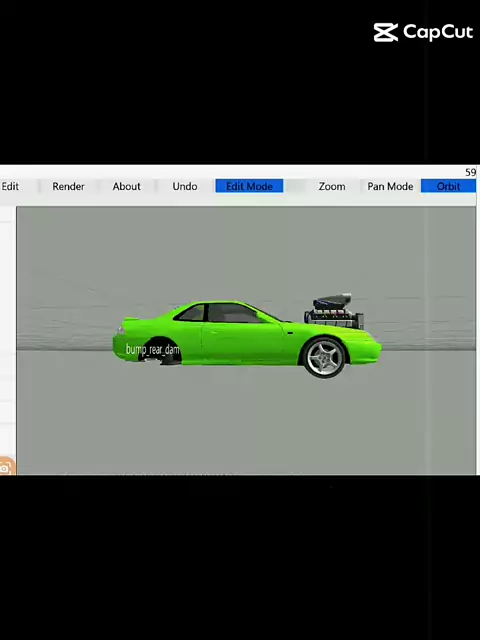Toggle the highlighted Edit Mode button

tap(249, 186)
